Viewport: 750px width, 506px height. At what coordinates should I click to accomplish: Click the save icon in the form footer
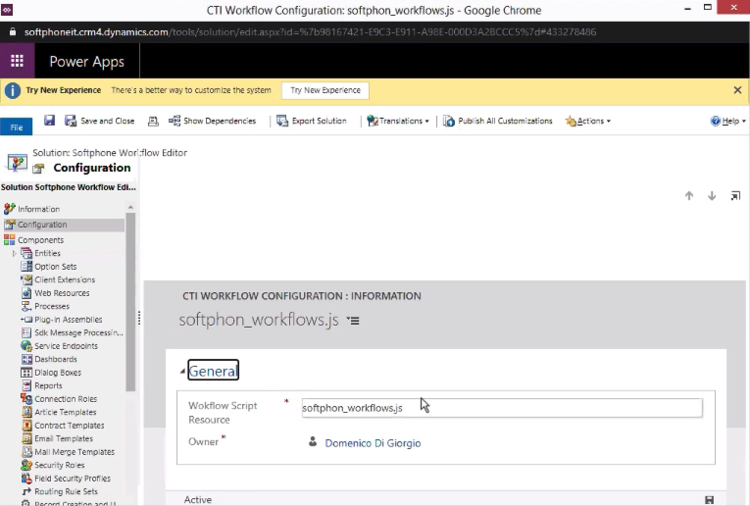pos(709,500)
